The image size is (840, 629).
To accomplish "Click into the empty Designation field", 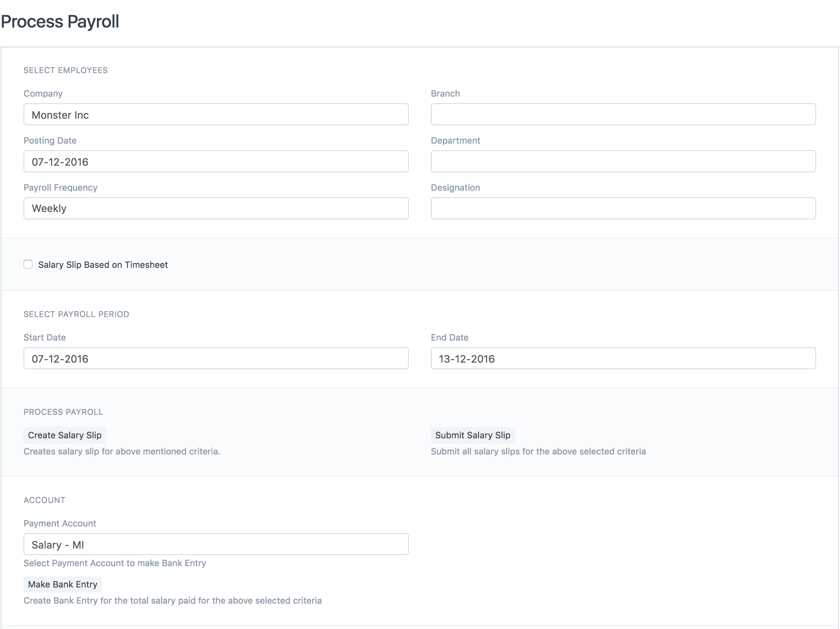I will pos(623,208).
